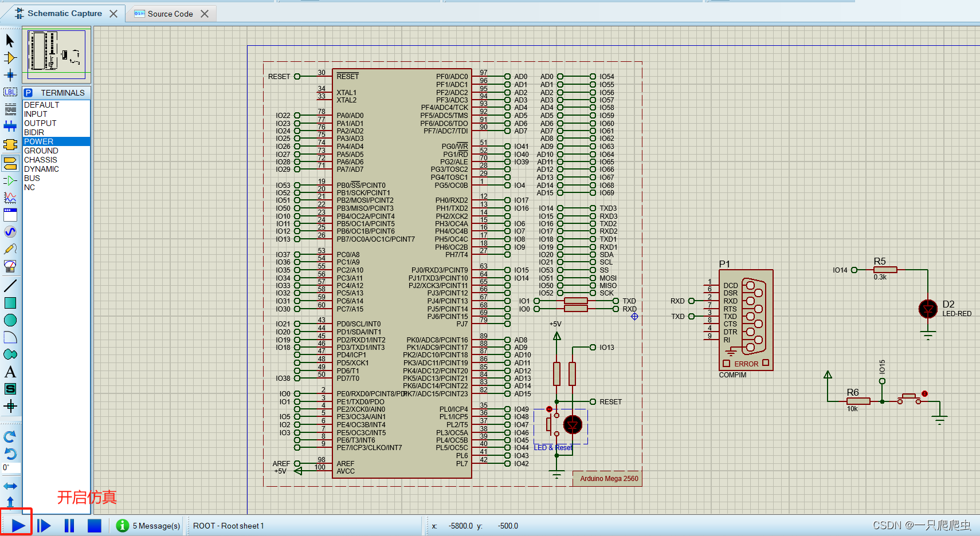Select the 2D line graphics tool
The height and width of the screenshot is (536, 980).
(10, 285)
